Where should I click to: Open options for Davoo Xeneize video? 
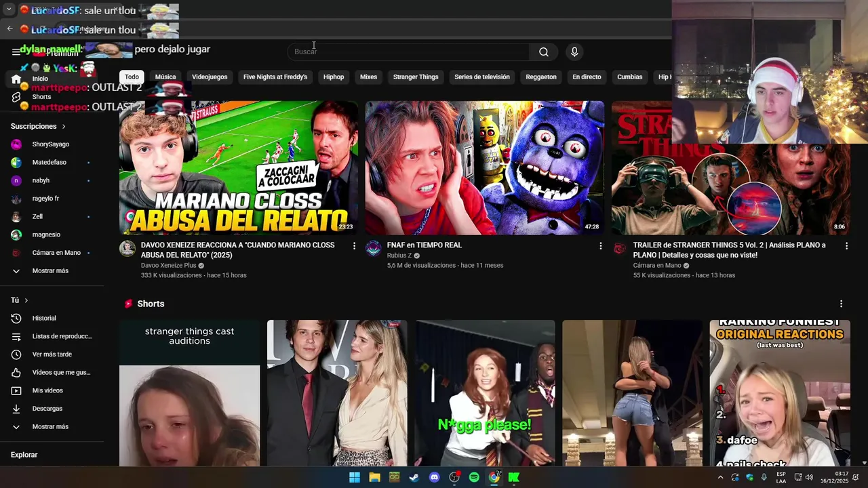coord(354,246)
